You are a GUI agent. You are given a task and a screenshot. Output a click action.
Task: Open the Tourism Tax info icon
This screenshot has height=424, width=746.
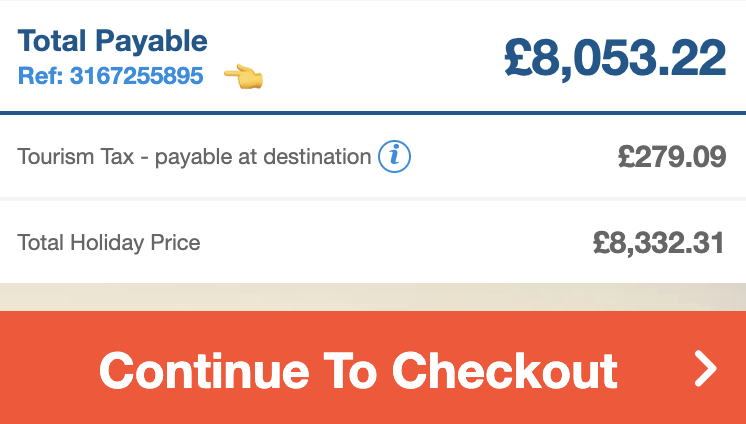tap(395, 156)
